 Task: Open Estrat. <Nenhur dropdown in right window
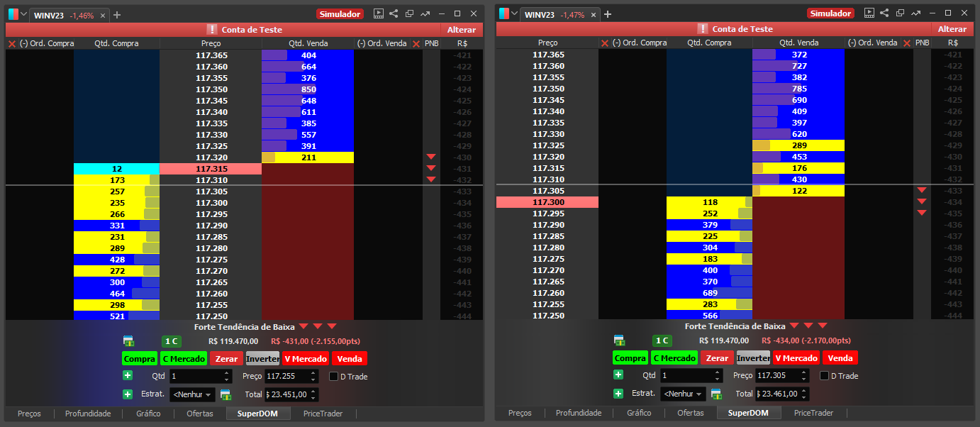coord(683,394)
